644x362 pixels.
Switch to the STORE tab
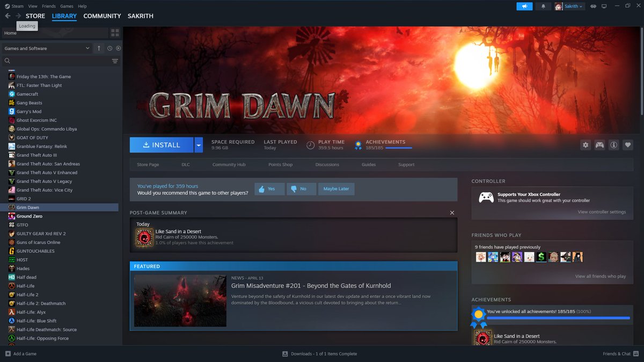(35, 16)
